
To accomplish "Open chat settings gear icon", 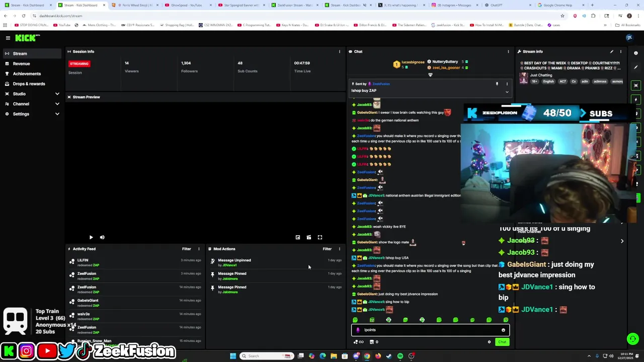I will [489, 342].
